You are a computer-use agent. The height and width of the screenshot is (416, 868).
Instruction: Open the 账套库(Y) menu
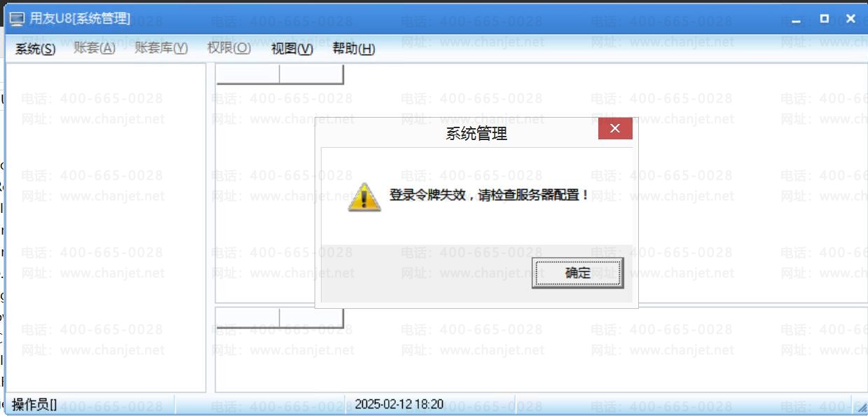[x=161, y=48]
